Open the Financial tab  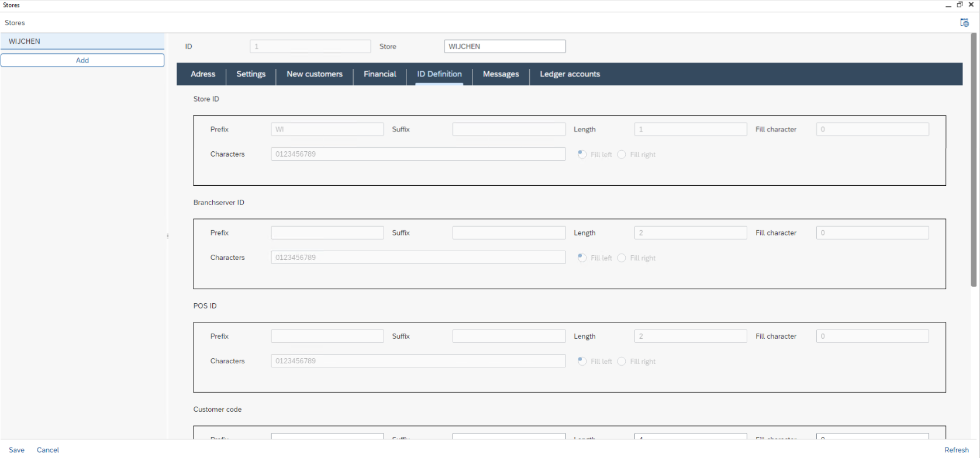379,74
